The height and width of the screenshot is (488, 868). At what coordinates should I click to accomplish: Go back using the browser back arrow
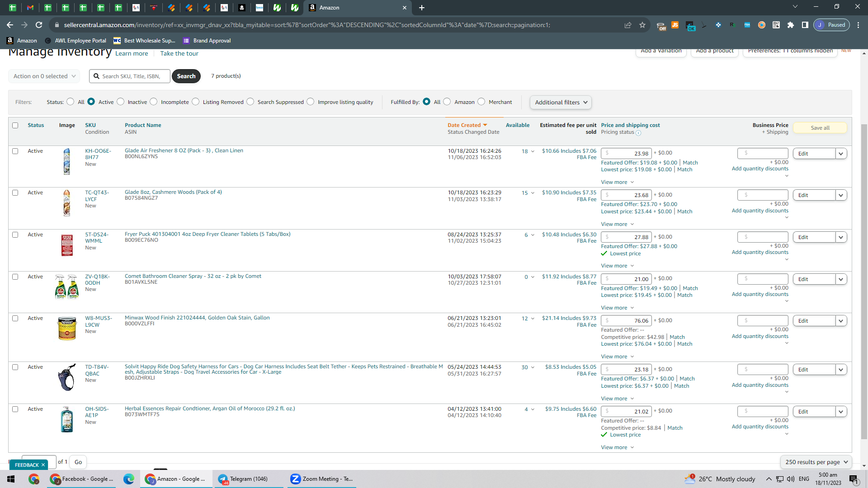coord(10,25)
